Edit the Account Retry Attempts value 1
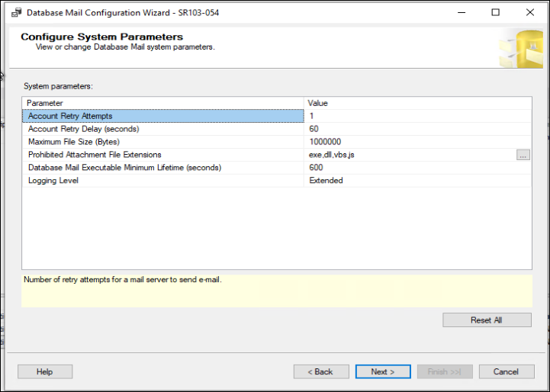The height and width of the screenshot is (392, 550). [x=418, y=116]
